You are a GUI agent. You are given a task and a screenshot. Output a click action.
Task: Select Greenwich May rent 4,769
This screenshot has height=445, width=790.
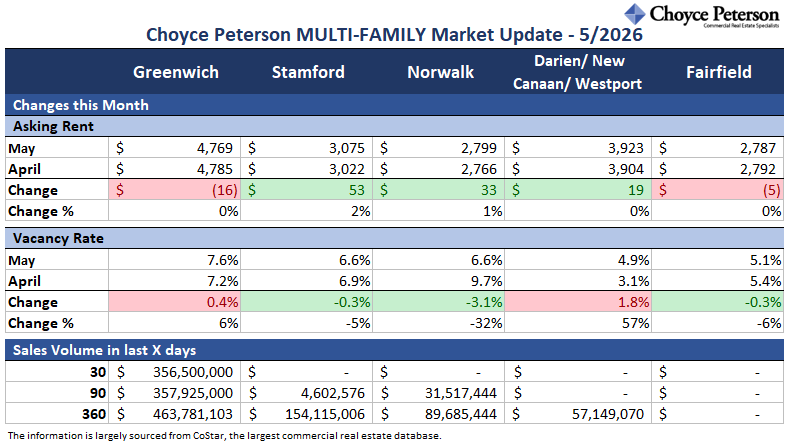click(175, 148)
